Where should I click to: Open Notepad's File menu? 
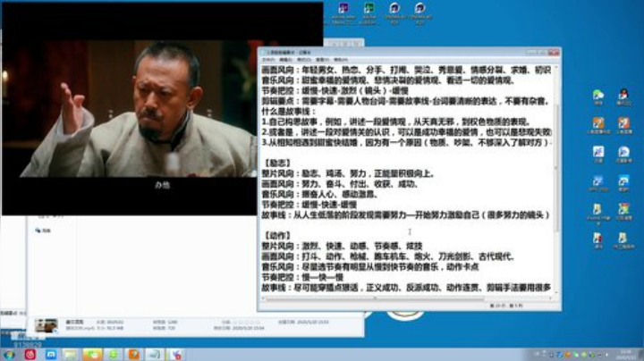pos(268,60)
